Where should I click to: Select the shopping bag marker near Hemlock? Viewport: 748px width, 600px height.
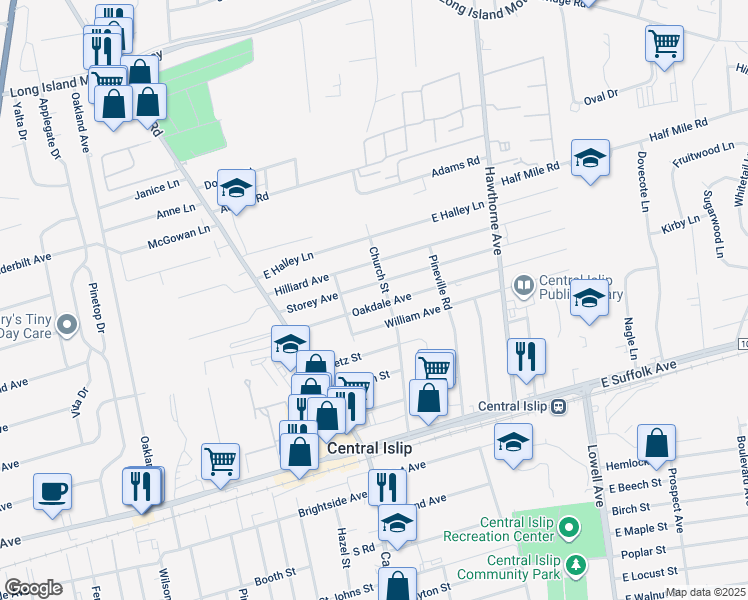[x=656, y=445]
